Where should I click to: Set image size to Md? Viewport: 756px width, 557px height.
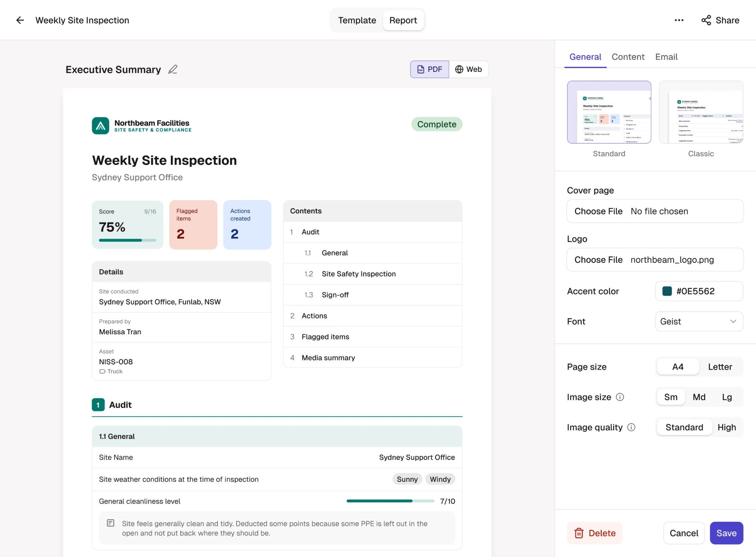(x=699, y=397)
